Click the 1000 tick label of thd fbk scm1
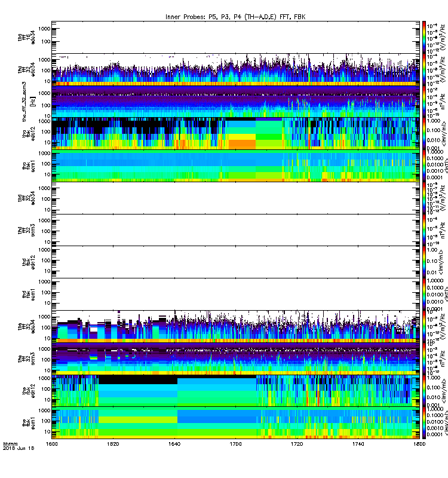The height and width of the screenshot is (478, 448). [45, 282]
